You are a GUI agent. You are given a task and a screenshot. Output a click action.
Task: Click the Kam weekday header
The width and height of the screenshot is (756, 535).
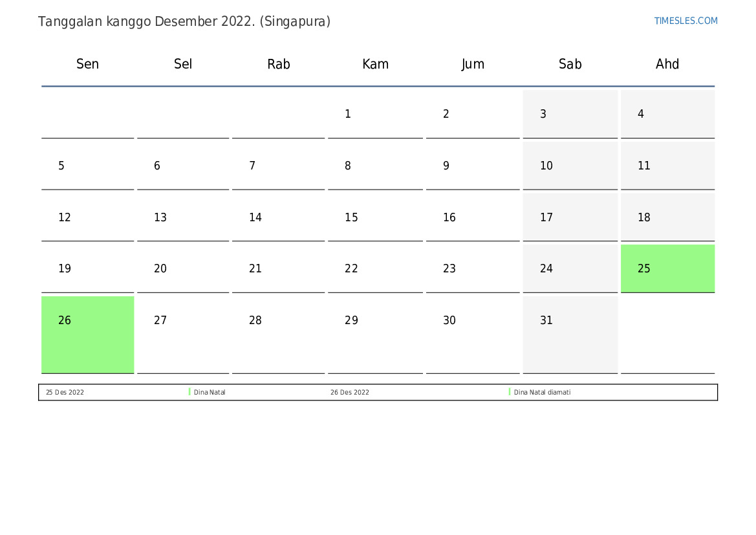tap(375, 64)
